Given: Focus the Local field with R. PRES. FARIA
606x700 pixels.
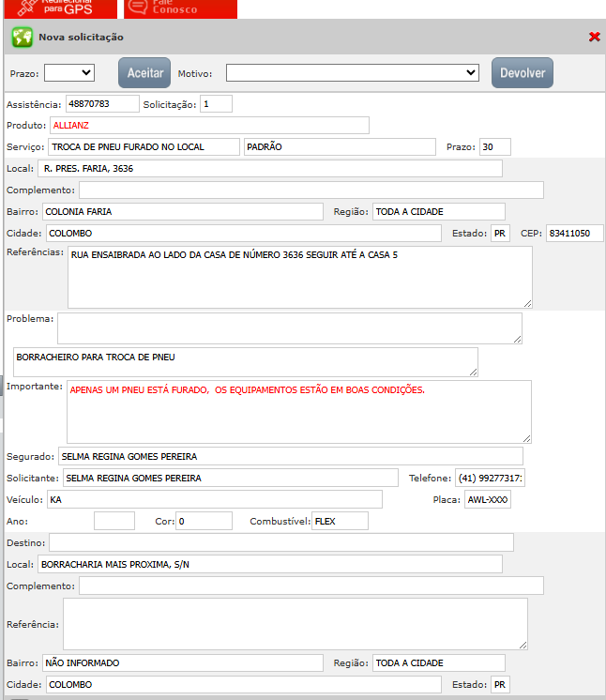Looking at the screenshot, I should coord(270,169).
